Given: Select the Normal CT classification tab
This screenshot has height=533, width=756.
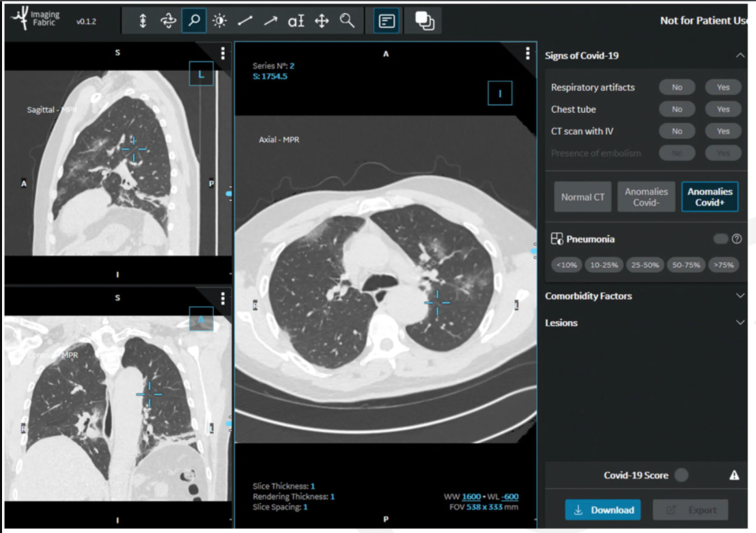Looking at the screenshot, I should click(x=583, y=197).
